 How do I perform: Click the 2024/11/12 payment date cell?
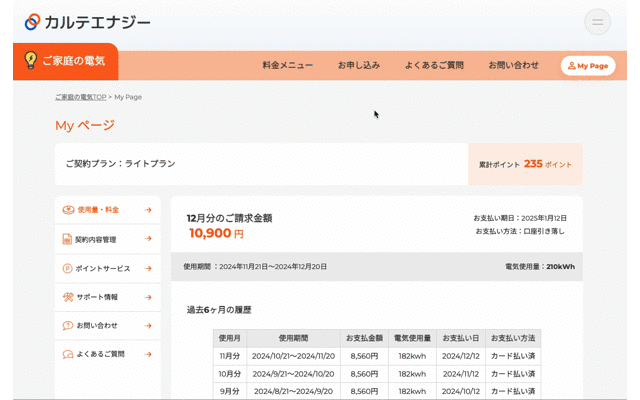[461, 374]
